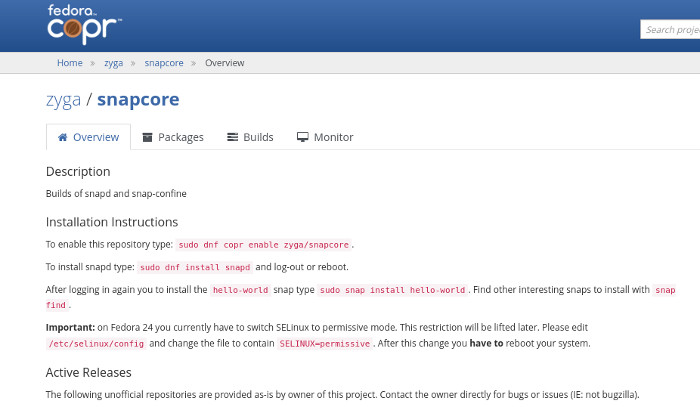Screen dimensions: 700x407
Task: Click the 'Description' heading
Action: click(78, 172)
